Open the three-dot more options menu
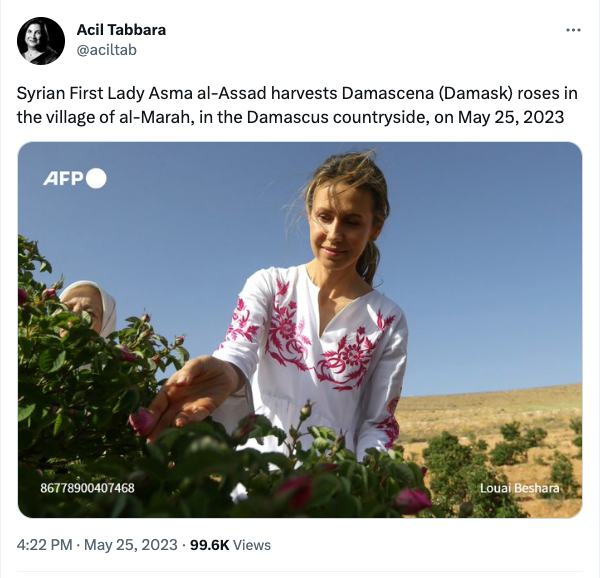This screenshot has height=578, width=600. [x=573, y=30]
